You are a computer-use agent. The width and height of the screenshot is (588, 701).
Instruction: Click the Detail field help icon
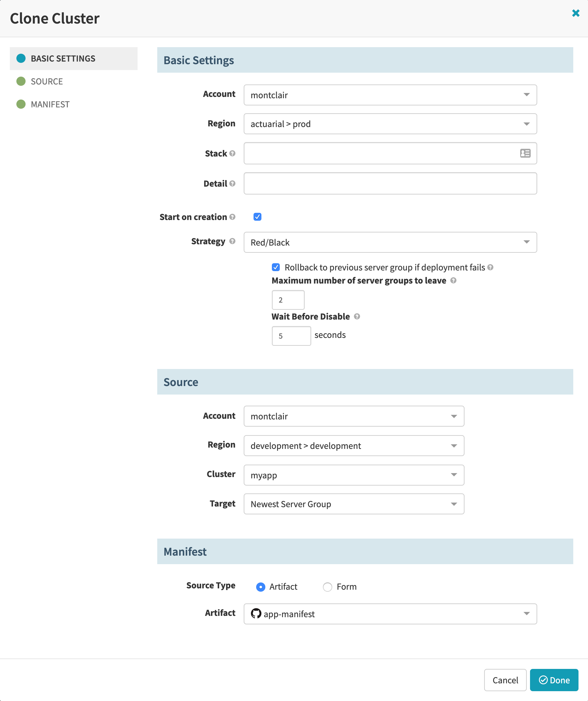pos(232,183)
